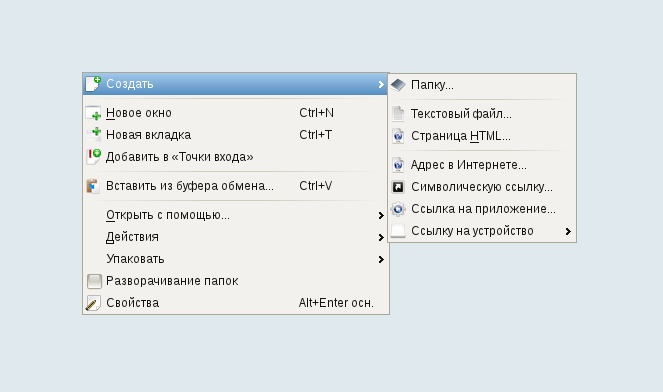Click the Папку folder icon

click(398, 85)
